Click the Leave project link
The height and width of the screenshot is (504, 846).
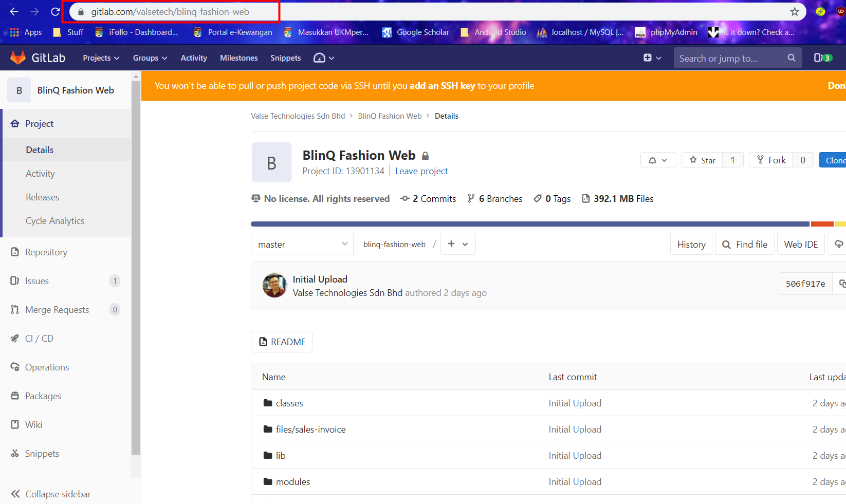pos(421,171)
